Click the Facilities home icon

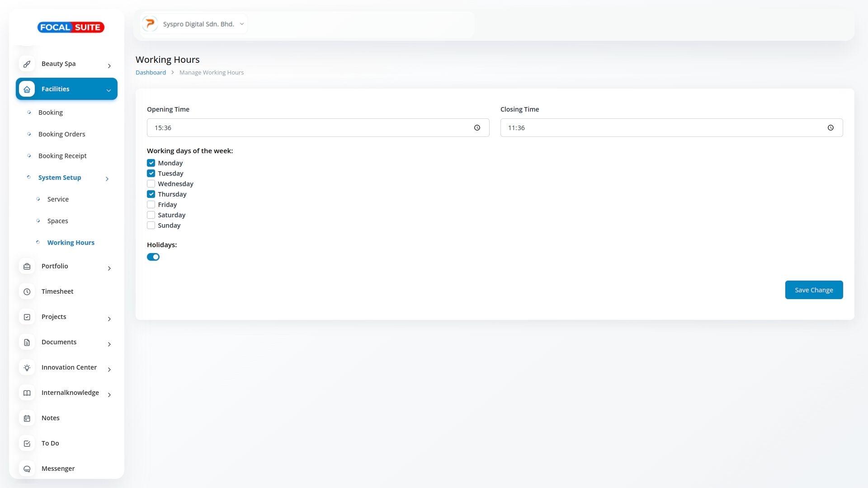click(27, 89)
